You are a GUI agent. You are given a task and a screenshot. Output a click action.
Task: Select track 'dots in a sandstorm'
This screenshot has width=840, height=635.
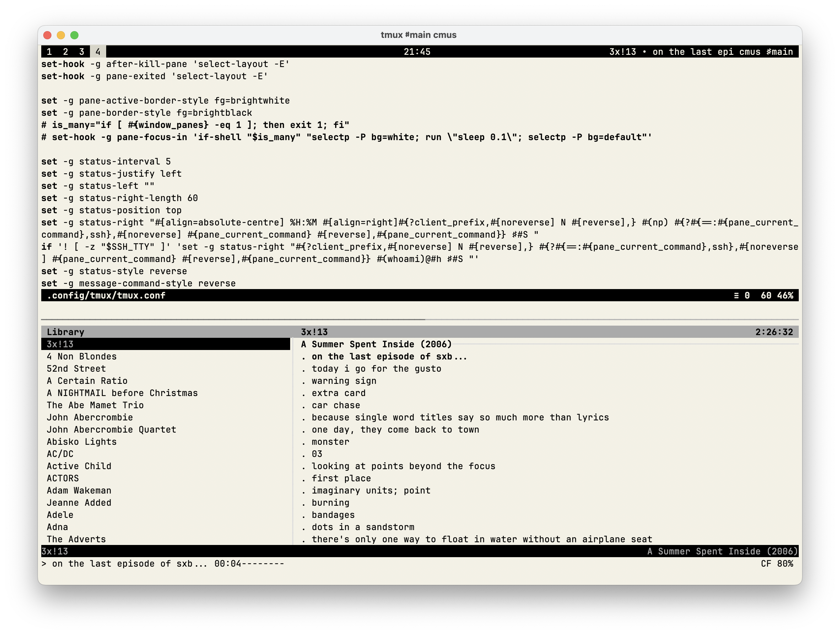(363, 527)
